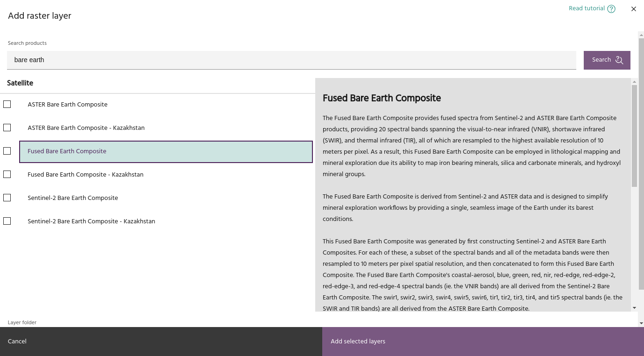Tick ASTER Bare Earth Composite - Kazakhstan checkbox
The width and height of the screenshot is (644, 356).
click(7, 128)
